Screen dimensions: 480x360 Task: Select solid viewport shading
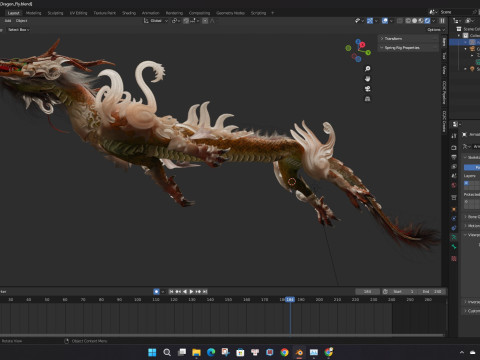point(414,21)
